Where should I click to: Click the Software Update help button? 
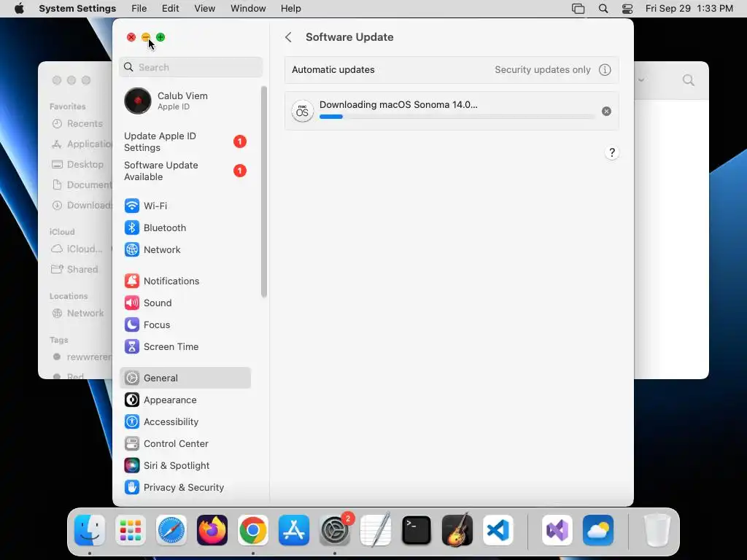[612, 152]
